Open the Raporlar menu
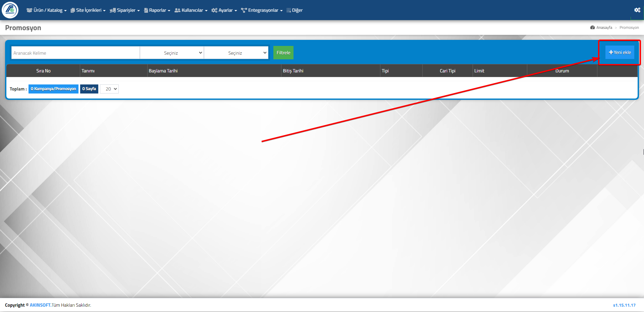This screenshot has height=312, width=644. 157,10
